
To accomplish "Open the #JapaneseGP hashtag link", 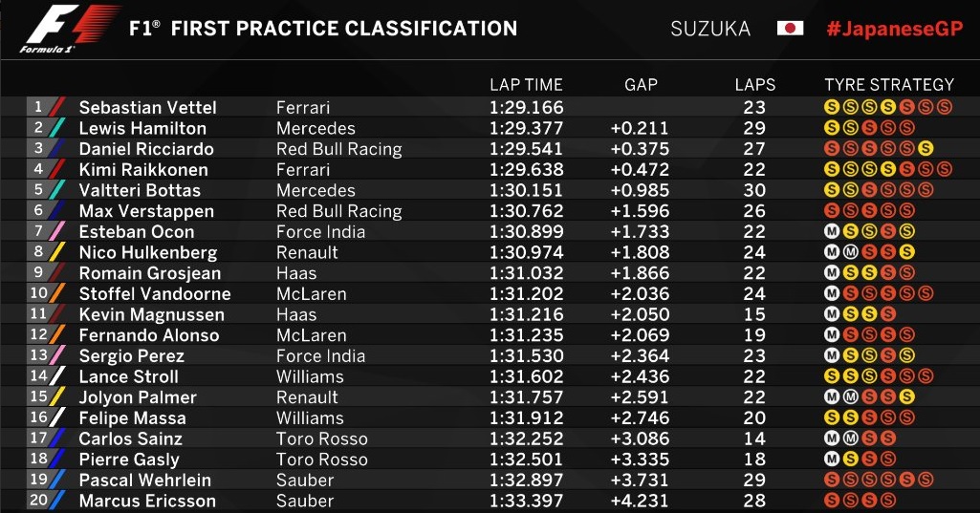I will [x=894, y=28].
